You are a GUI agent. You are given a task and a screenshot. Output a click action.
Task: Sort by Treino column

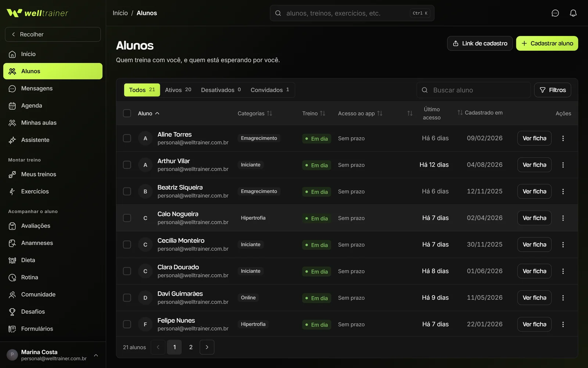click(x=313, y=113)
